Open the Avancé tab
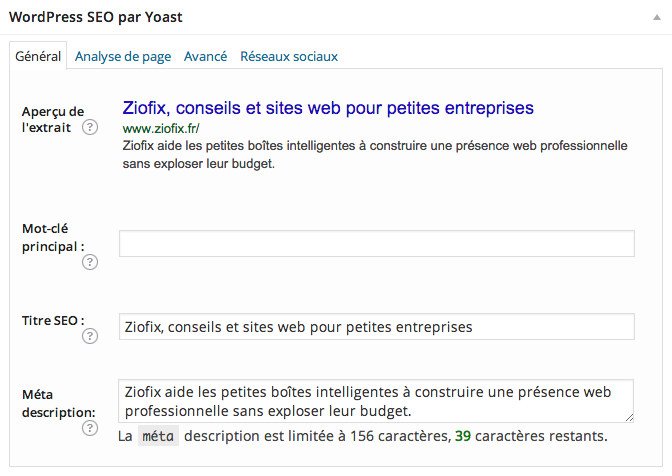672x476 pixels. point(206,56)
